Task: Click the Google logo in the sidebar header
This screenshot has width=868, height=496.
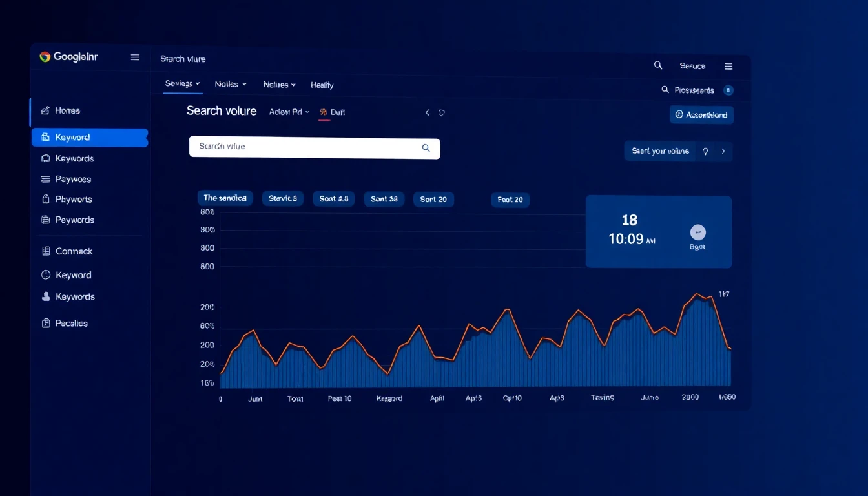Action: [x=46, y=57]
